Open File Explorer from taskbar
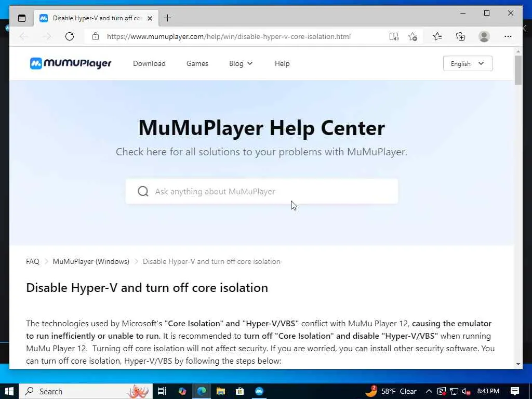Viewport: 532px width, 399px height. (220, 391)
